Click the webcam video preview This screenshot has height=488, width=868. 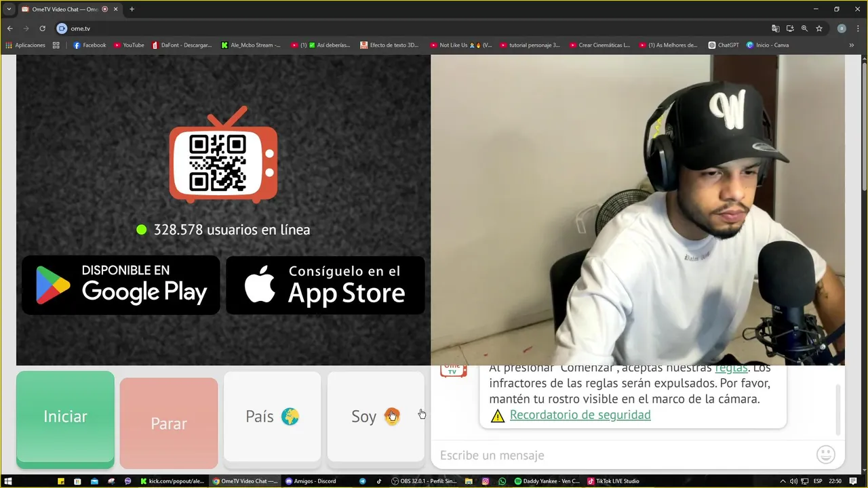click(637, 209)
